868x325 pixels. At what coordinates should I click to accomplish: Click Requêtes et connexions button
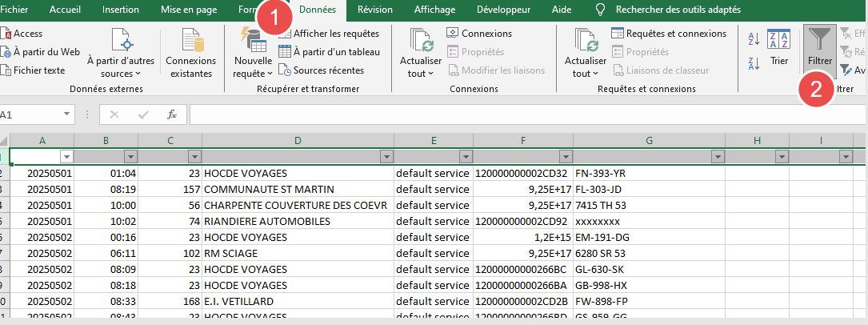pos(670,34)
